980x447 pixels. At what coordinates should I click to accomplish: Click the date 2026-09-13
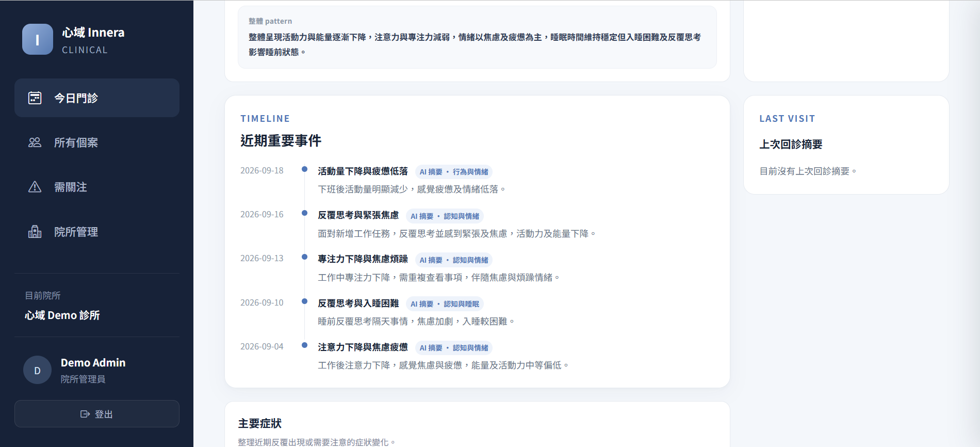coord(262,258)
